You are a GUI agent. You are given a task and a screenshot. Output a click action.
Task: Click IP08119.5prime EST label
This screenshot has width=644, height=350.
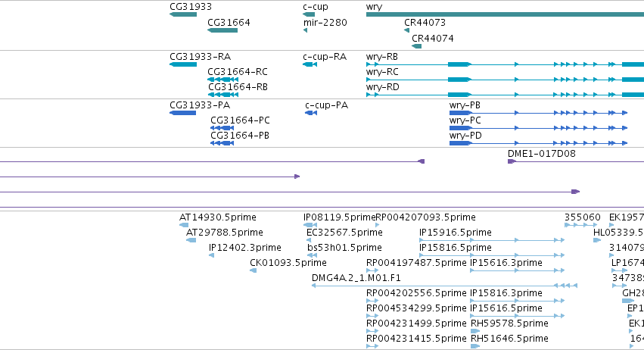point(339,217)
